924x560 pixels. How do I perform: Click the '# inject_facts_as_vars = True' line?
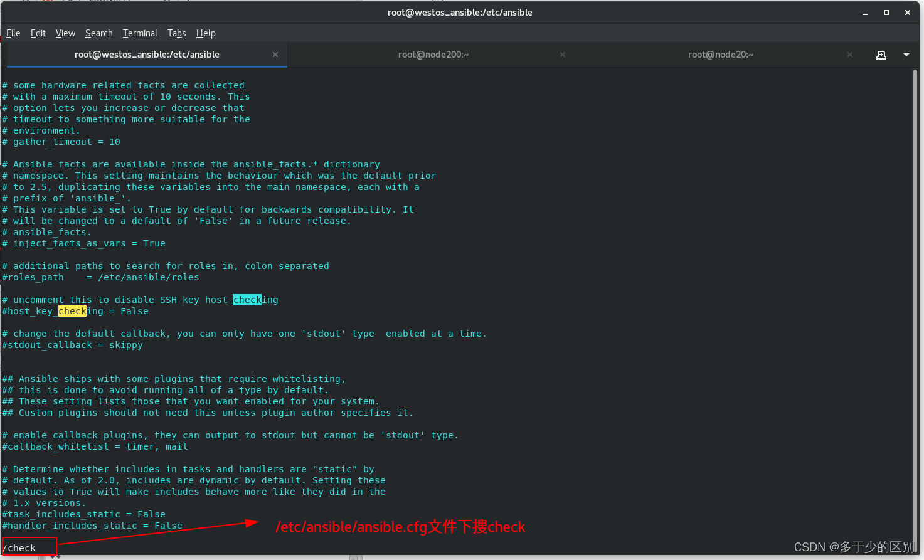coord(83,243)
